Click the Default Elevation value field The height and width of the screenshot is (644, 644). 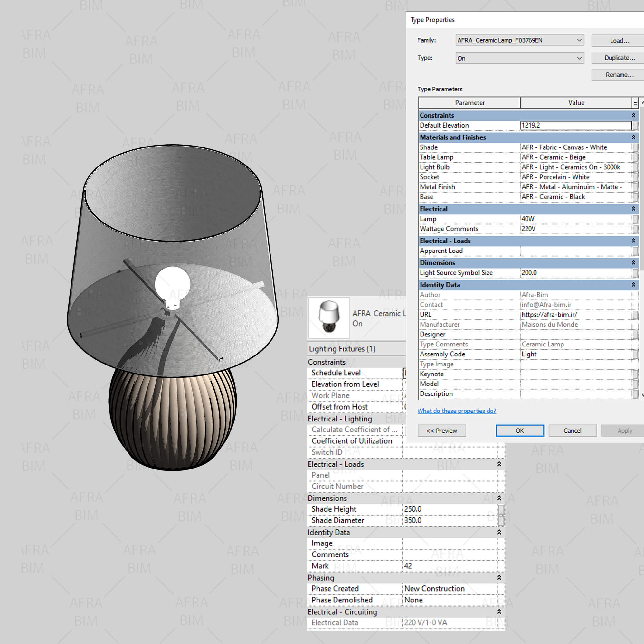coord(575,126)
